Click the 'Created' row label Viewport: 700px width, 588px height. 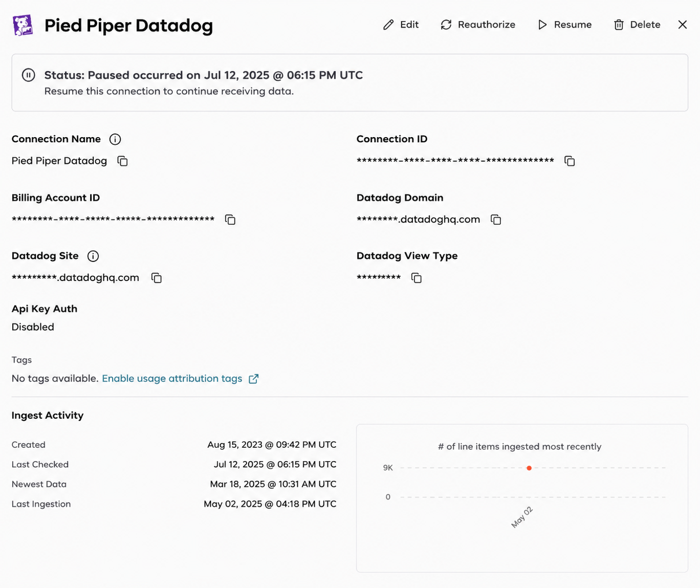[29, 445]
